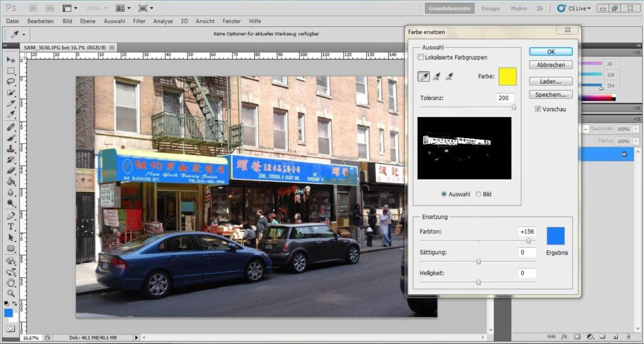Image resolution: width=644 pixels, height=344 pixels.
Task: Select the Move tool in the toolbox
Action: pyautogui.click(x=11, y=59)
